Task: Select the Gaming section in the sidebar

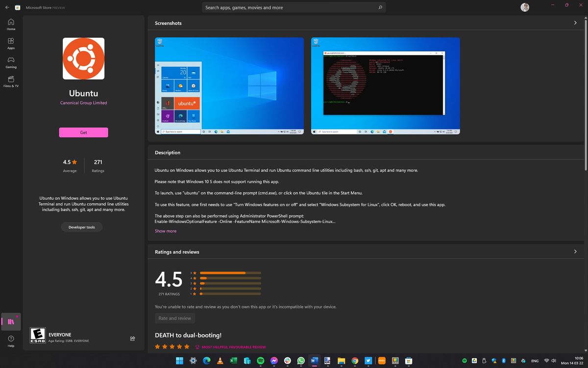Action: (x=10, y=62)
